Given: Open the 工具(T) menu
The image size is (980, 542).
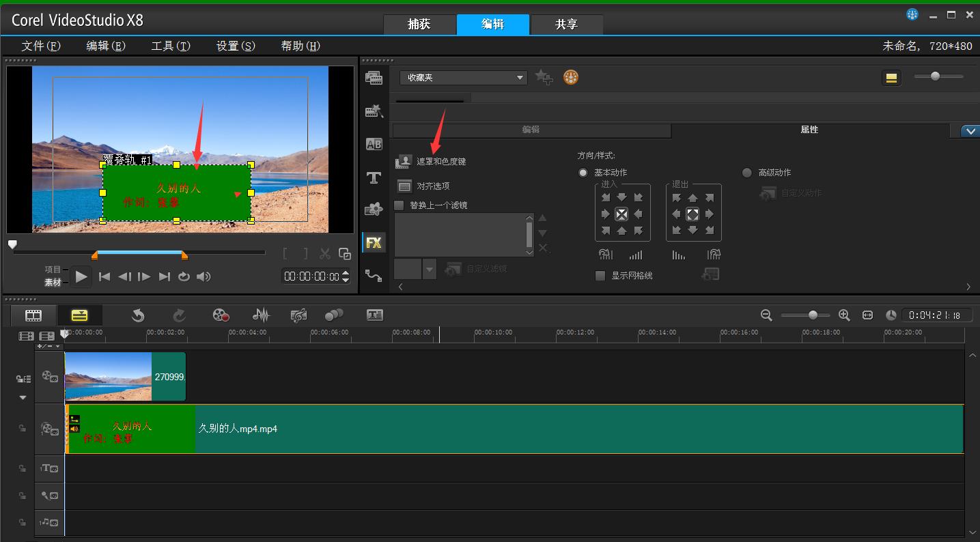Looking at the screenshot, I should (170, 46).
